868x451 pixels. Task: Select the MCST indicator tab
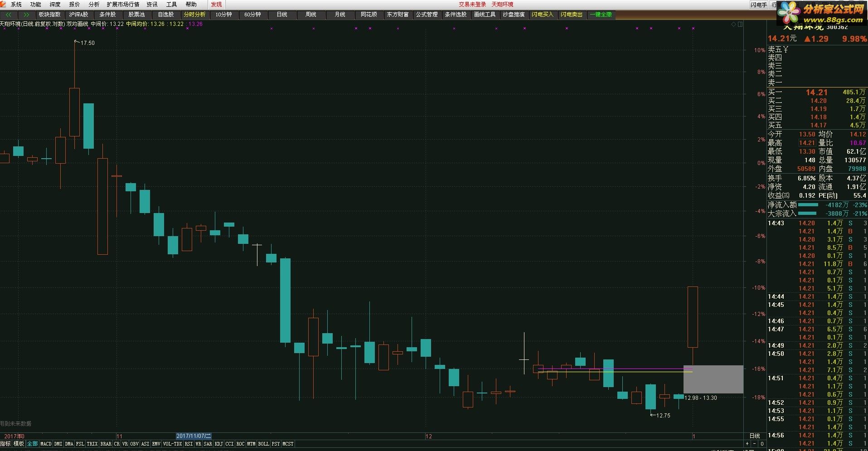pos(288,444)
